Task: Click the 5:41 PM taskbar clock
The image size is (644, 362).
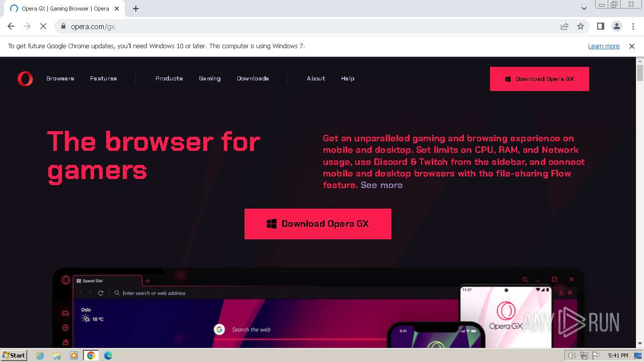Action: click(x=618, y=355)
